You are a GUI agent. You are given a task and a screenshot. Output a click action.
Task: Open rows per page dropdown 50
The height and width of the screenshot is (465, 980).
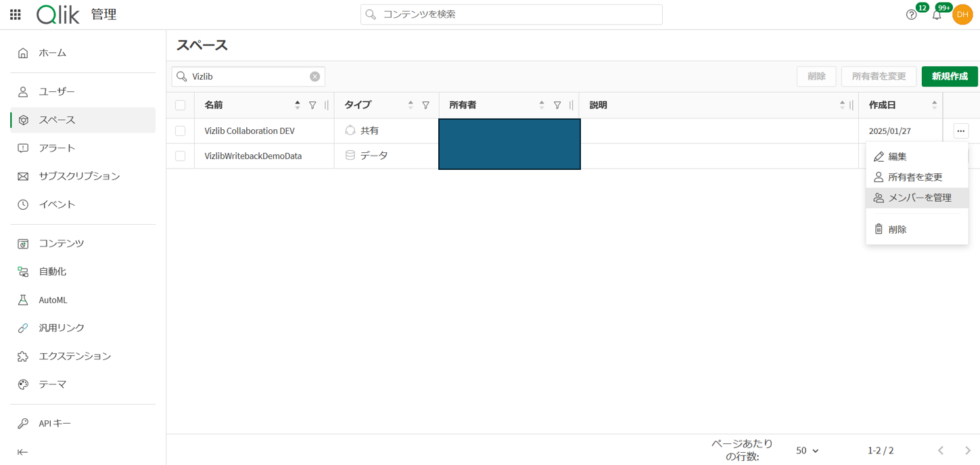(807, 450)
